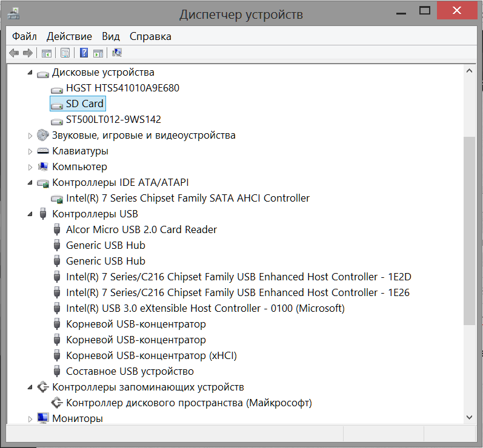
Task: Collapse the Контроллеры USB category
Action: coord(30,214)
